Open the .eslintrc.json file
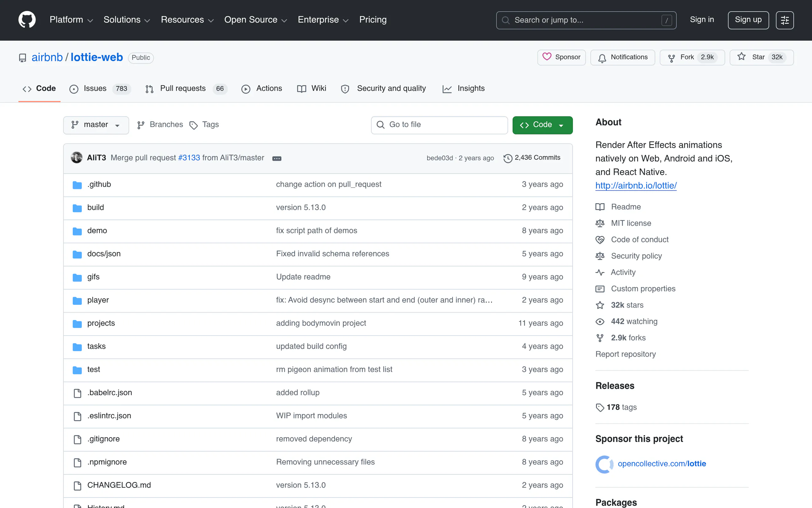The height and width of the screenshot is (508, 812). [109, 416]
